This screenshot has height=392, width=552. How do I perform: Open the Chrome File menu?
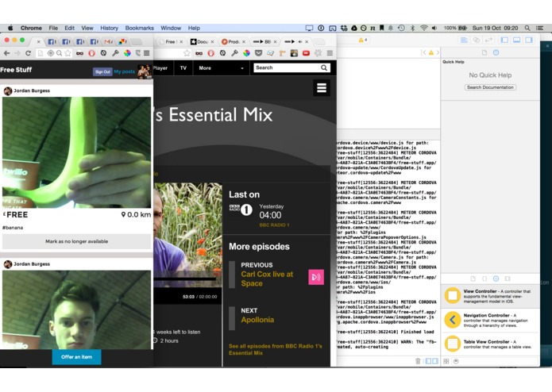click(53, 28)
